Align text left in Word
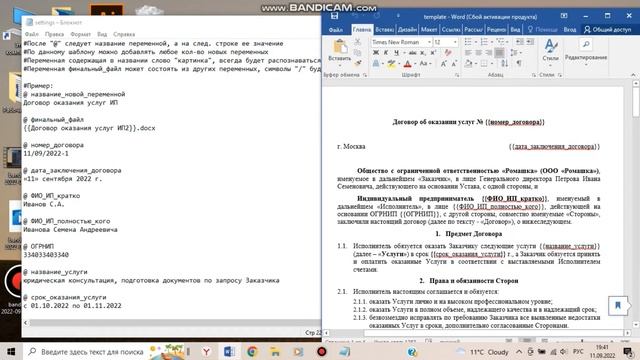 coord(468,53)
